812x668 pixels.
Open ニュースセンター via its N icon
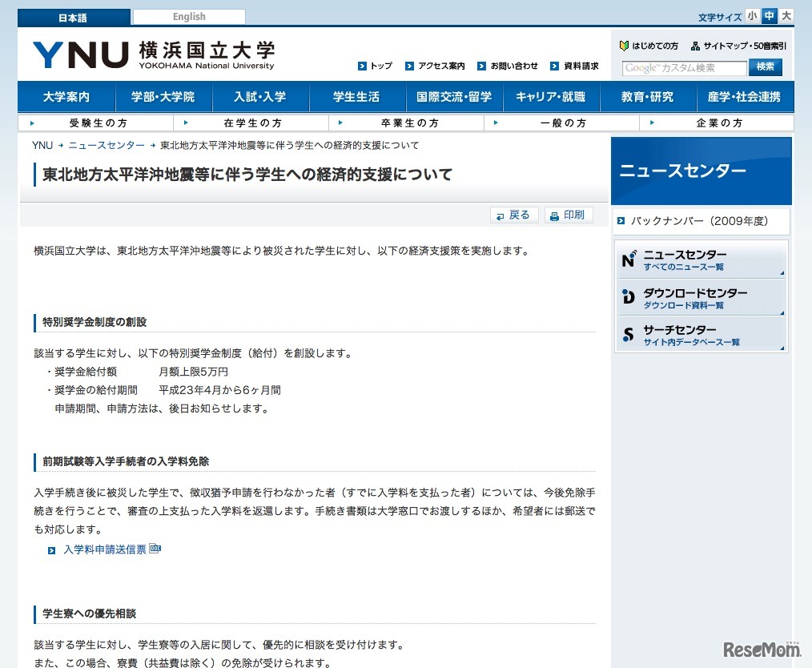pyautogui.click(x=629, y=260)
